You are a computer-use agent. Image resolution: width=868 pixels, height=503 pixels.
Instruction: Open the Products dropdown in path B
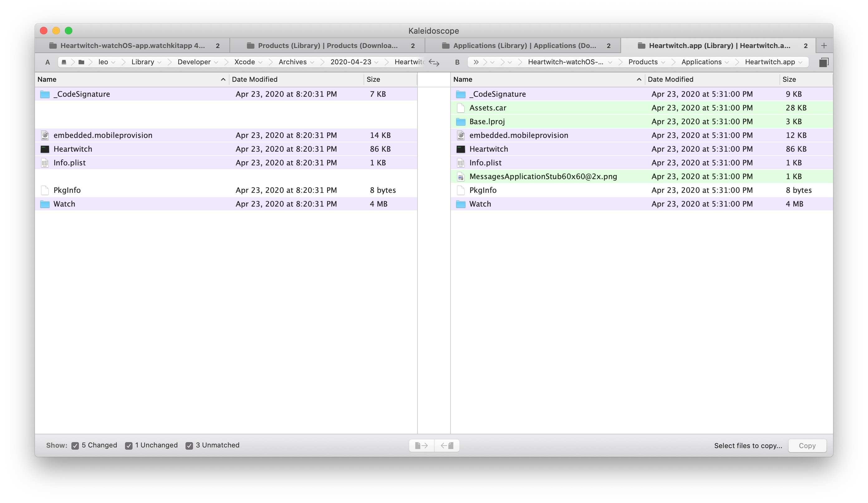(x=663, y=62)
